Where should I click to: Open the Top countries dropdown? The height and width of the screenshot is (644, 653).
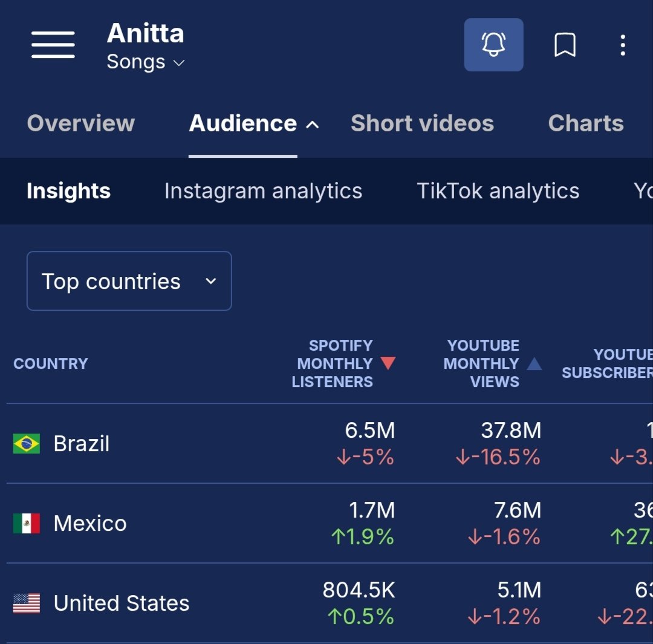point(129,281)
